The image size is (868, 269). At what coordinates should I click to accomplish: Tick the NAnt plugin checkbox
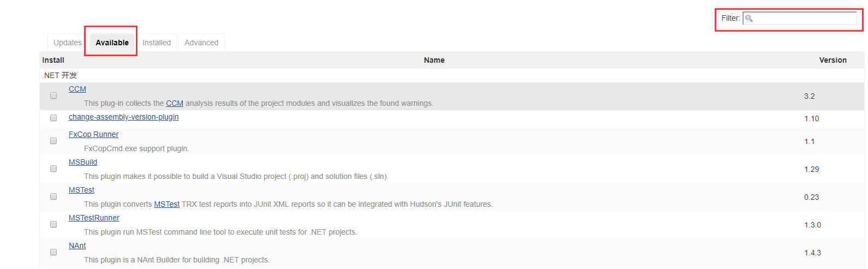[53, 252]
